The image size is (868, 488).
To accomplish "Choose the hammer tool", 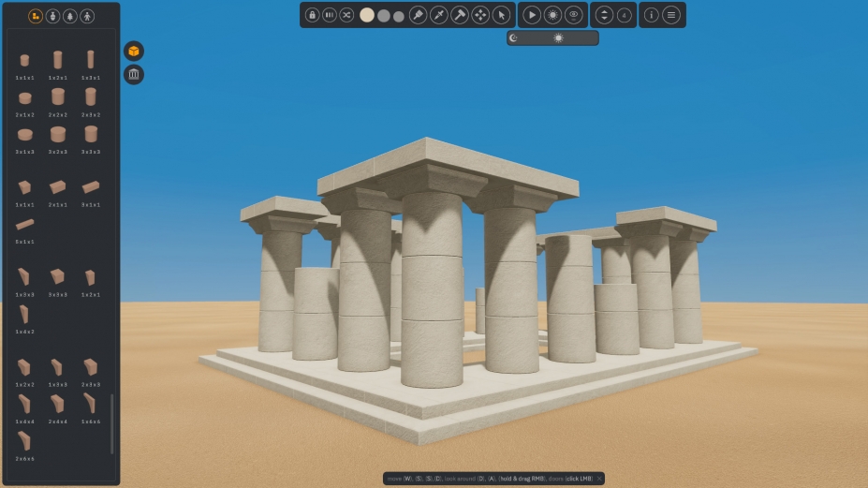I will [460, 15].
